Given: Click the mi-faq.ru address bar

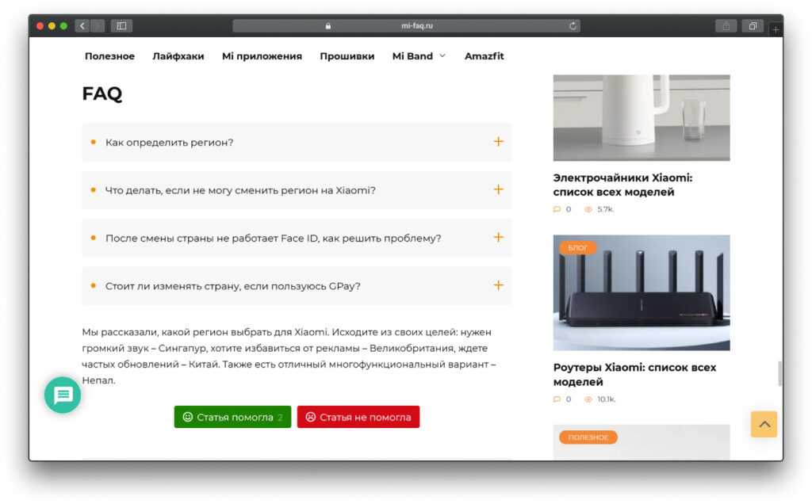Looking at the screenshot, I should 406,26.
